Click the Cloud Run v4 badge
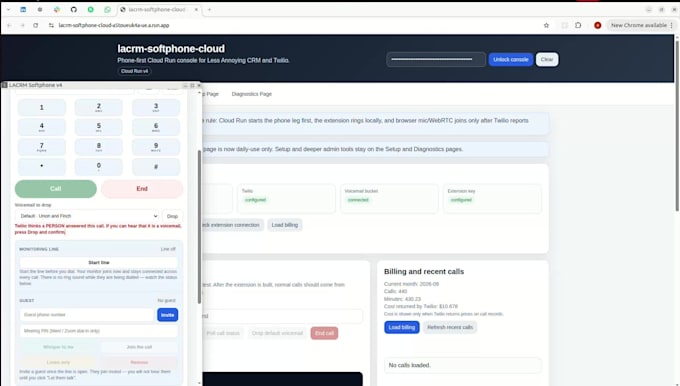Image resolution: width=680 pixels, height=386 pixels. [x=134, y=71]
